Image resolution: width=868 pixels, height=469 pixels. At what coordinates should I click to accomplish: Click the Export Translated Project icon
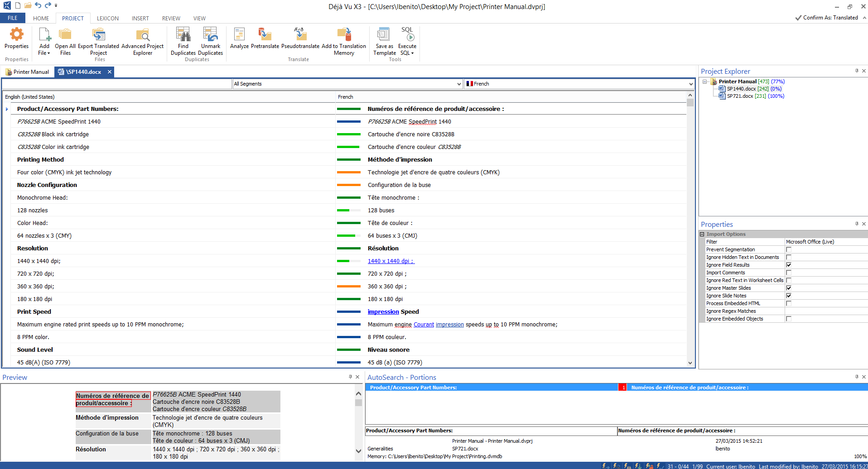coord(98,35)
